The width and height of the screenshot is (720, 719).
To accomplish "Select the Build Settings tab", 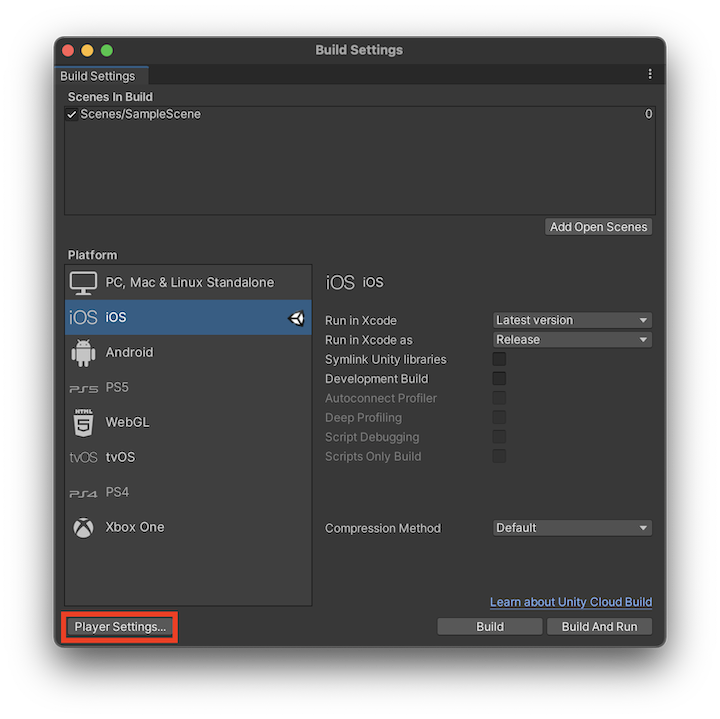I will tap(101, 76).
